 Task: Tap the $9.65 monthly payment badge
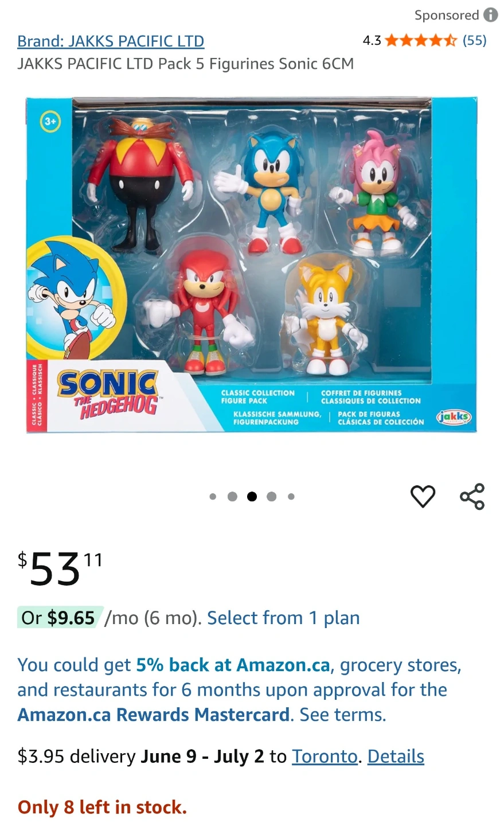pyautogui.click(x=60, y=618)
